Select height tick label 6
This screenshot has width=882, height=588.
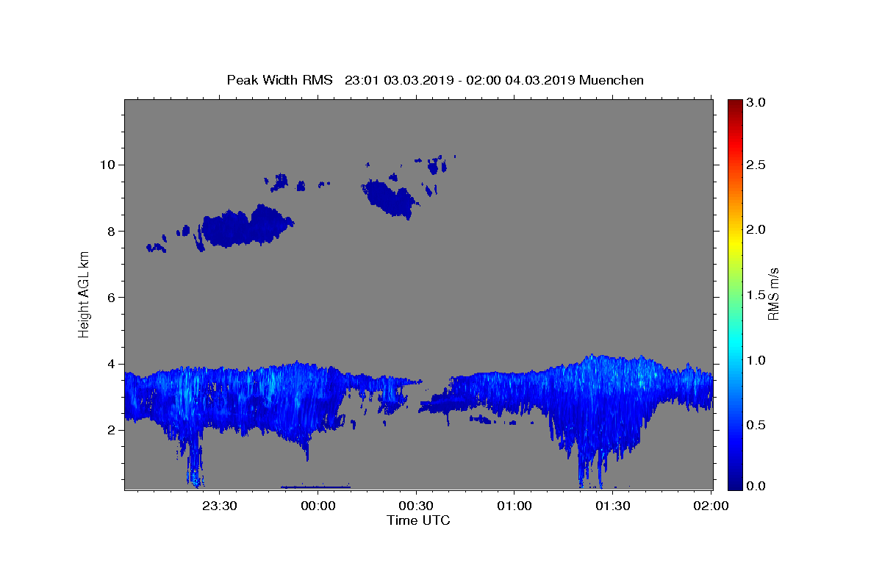pyautogui.click(x=112, y=297)
